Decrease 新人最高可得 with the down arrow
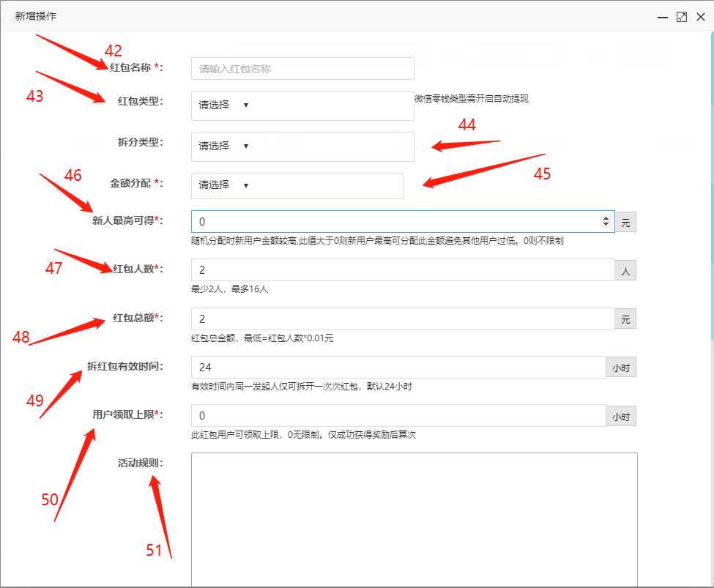 (606, 226)
